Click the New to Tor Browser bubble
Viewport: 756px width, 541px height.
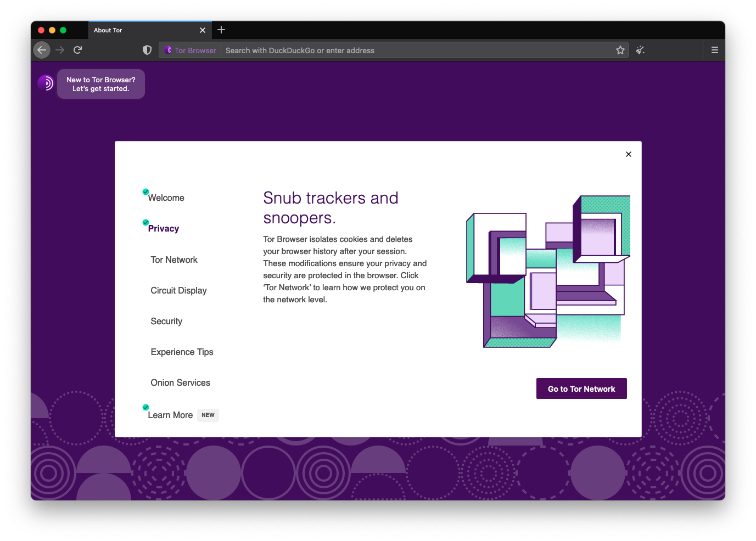(101, 84)
